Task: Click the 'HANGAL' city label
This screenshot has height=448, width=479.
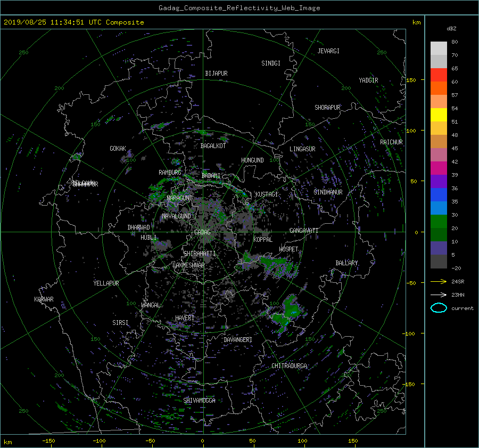Action: pos(151,305)
